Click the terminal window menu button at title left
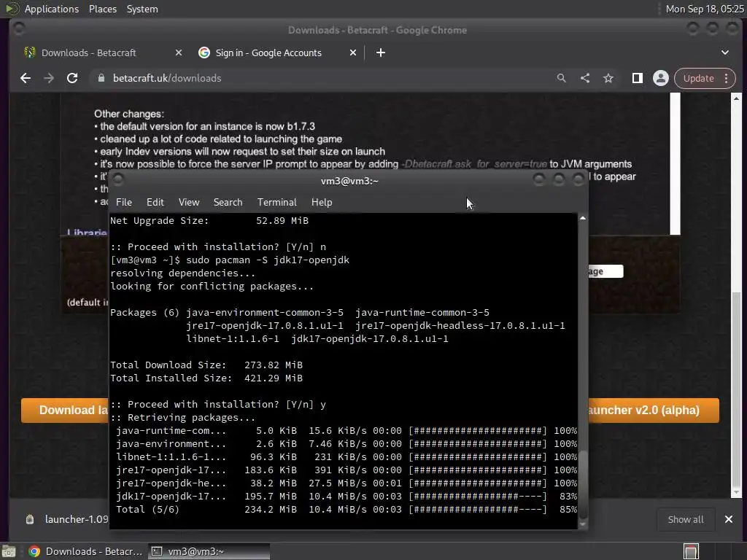 (118, 180)
